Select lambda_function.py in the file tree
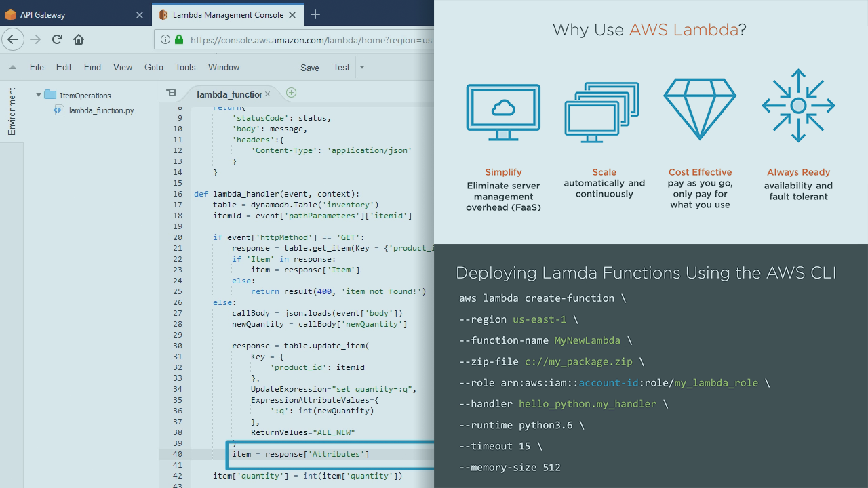 101,110
